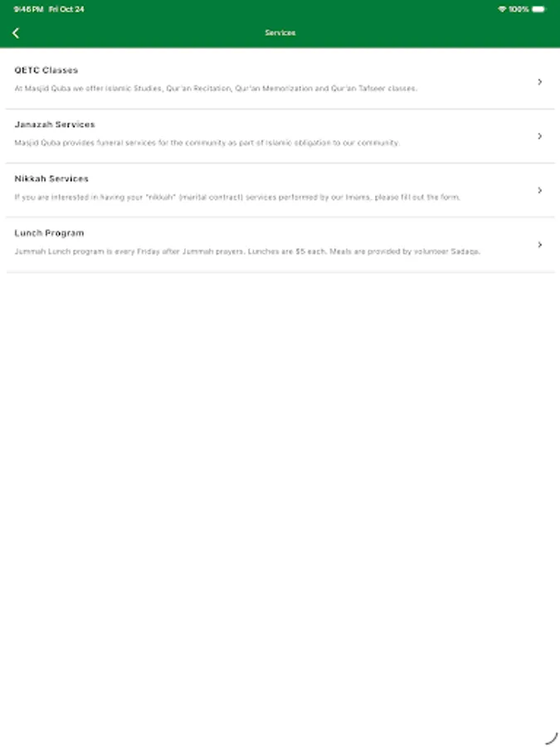
Task: Click the Wi-Fi status icon
Action: point(501,9)
